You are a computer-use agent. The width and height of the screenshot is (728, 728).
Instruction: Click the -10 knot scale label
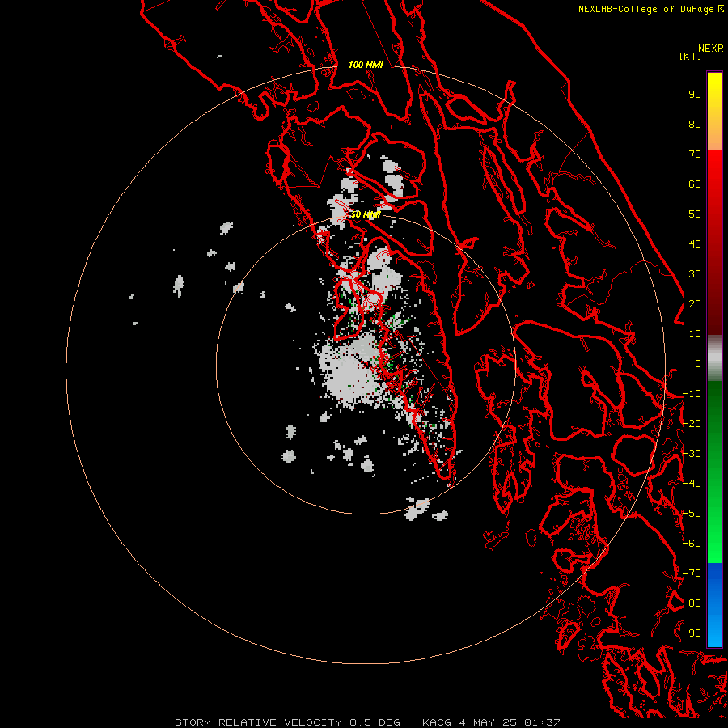692,394
